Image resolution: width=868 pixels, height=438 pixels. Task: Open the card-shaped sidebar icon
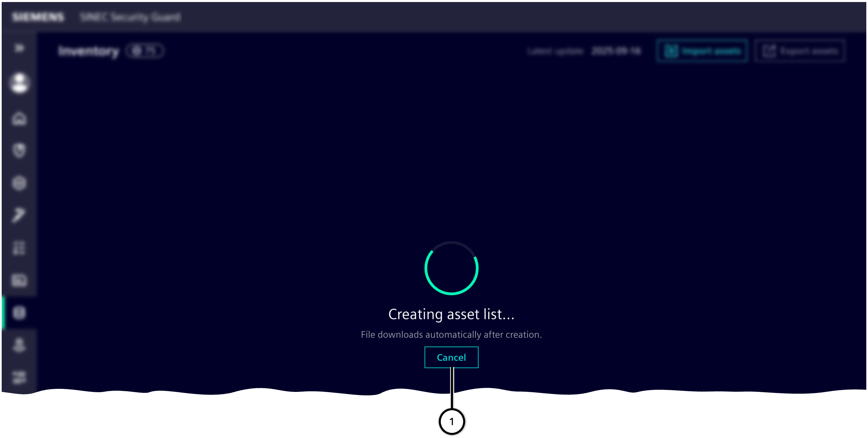click(19, 280)
